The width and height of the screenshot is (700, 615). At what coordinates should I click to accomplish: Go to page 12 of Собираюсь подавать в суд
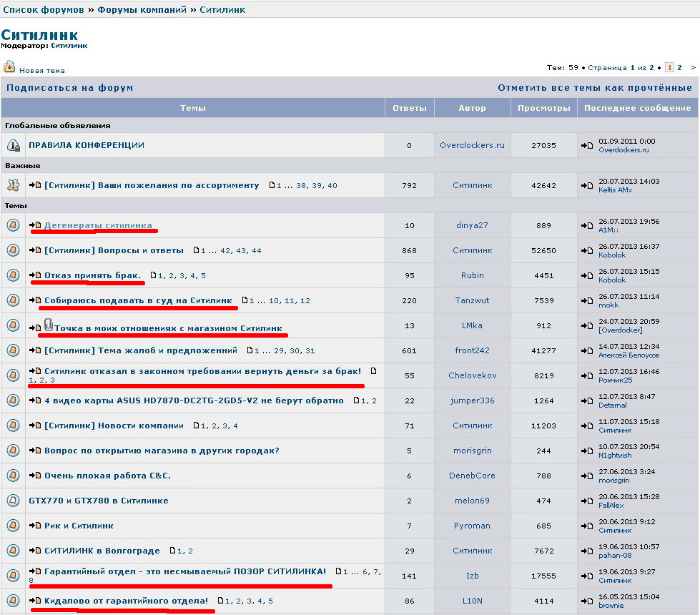pos(305,300)
